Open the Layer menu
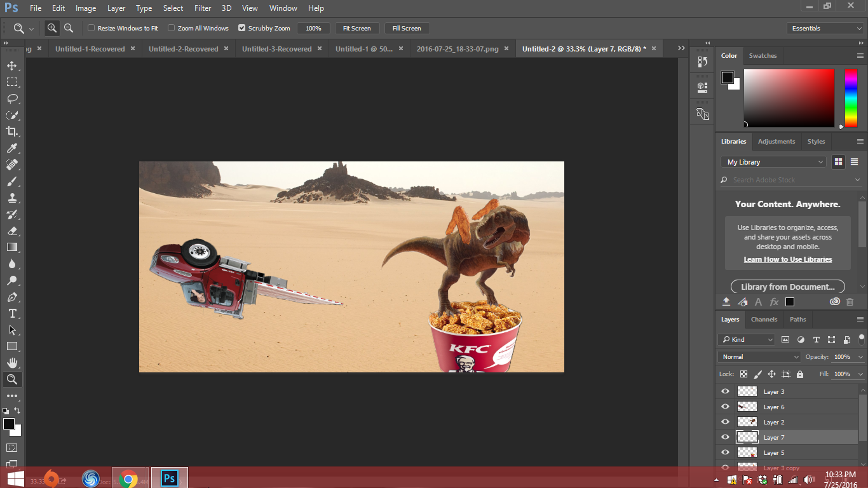 pos(116,8)
